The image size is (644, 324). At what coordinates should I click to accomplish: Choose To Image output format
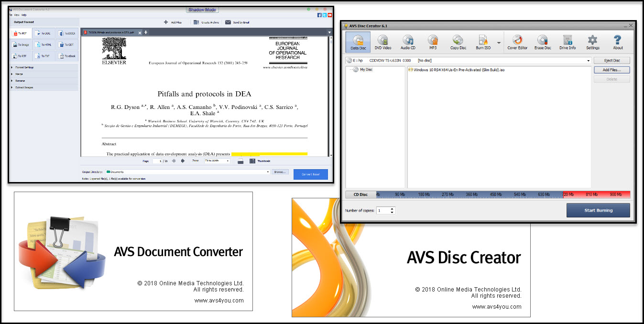21,45
